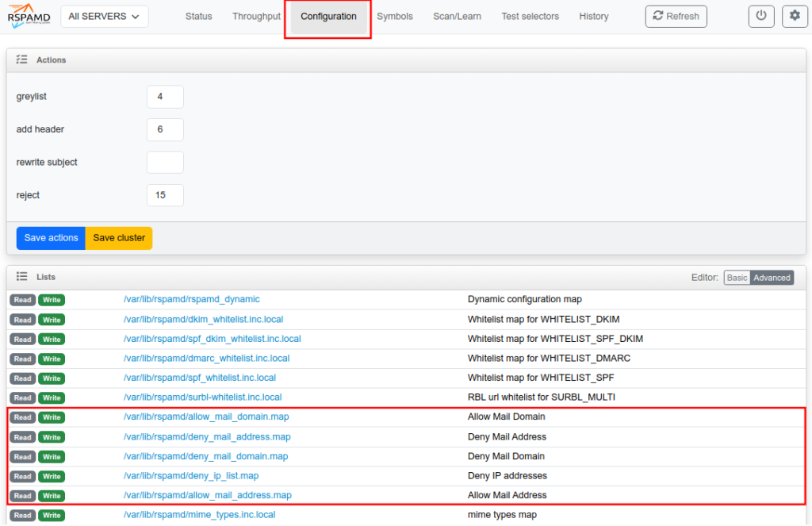The width and height of the screenshot is (812, 526).
Task: Select the Advanced editor toggle
Action: click(772, 278)
